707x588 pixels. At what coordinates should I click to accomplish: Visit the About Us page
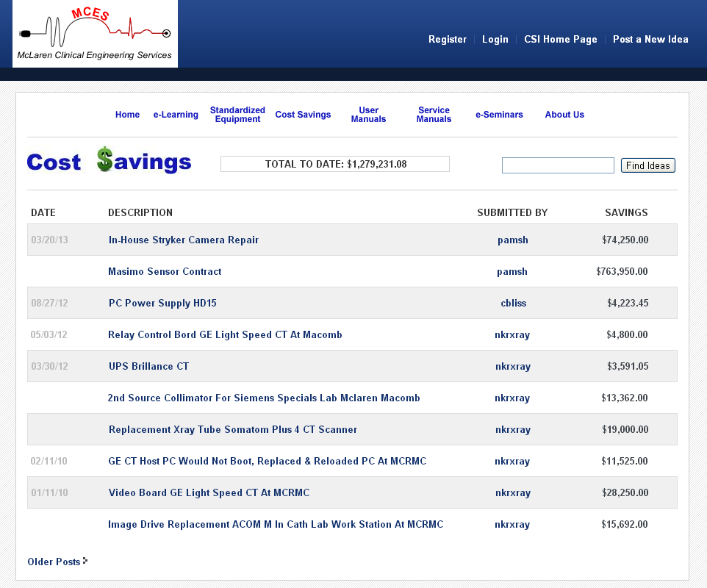pyautogui.click(x=564, y=115)
